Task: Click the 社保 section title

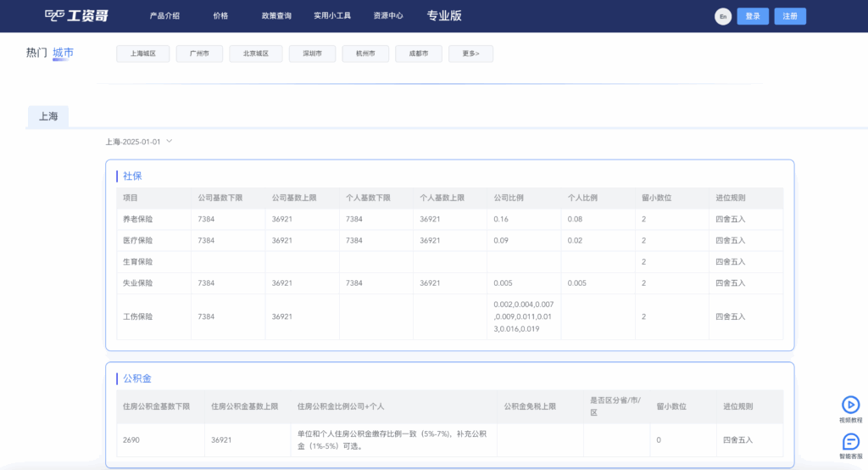Action: 132,176
